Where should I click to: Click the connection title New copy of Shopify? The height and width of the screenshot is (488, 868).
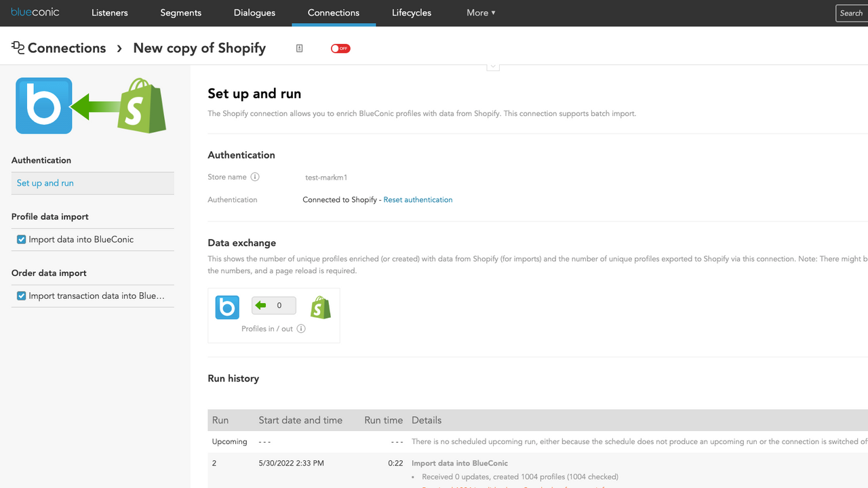click(x=199, y=48)
